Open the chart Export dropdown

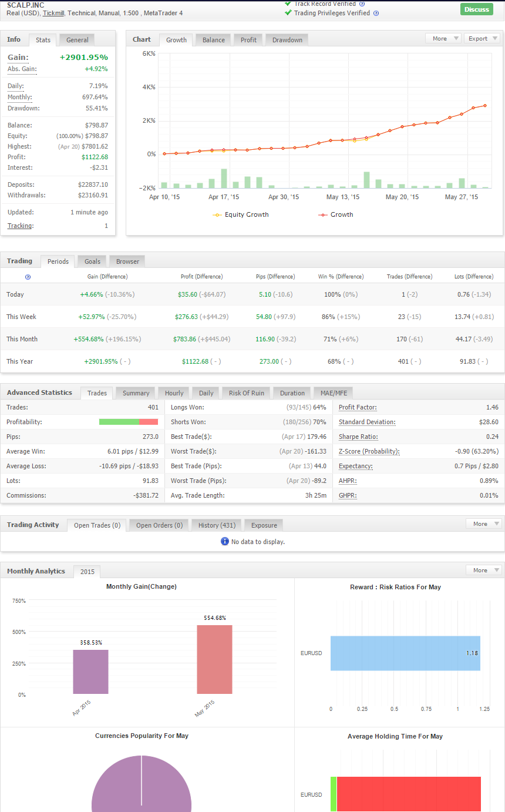[482, 38]
